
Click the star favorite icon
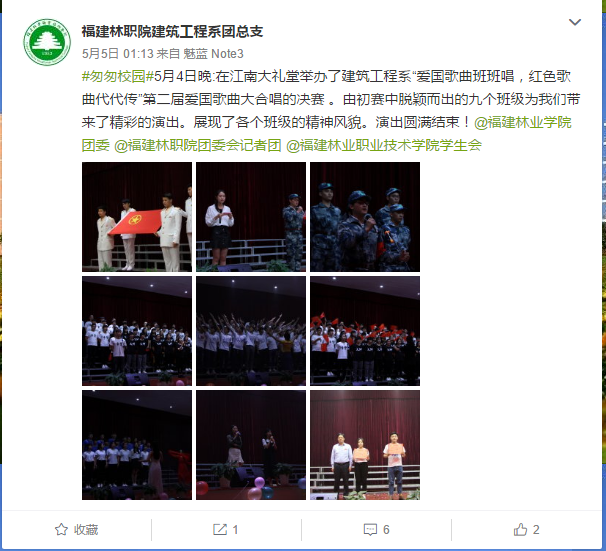61,529
